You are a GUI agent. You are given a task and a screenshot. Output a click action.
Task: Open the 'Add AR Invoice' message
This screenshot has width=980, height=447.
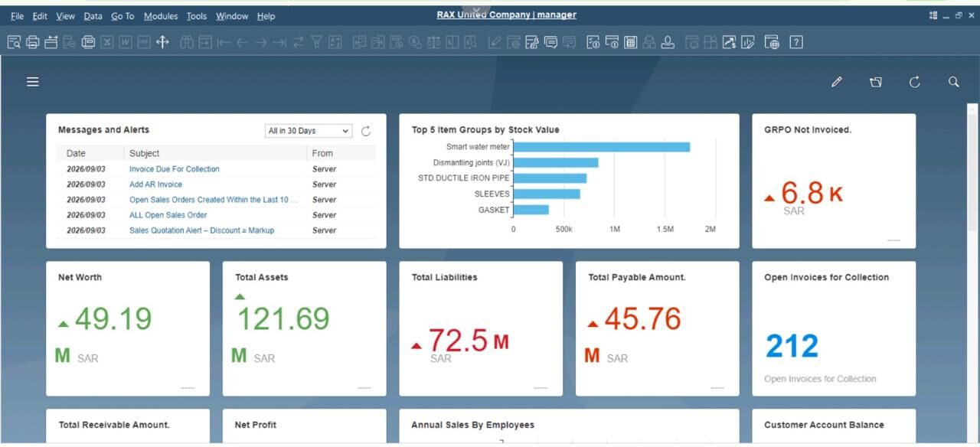(156, 184)
